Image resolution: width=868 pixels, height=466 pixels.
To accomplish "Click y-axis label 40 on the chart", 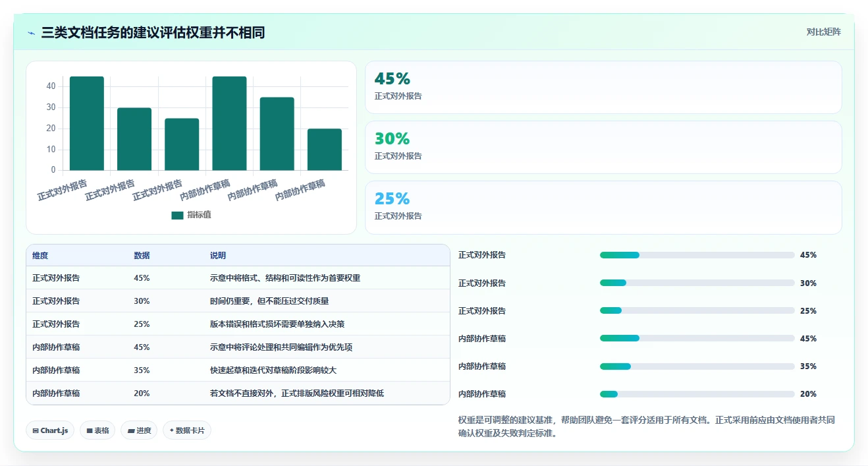I will tap(51, 86).
